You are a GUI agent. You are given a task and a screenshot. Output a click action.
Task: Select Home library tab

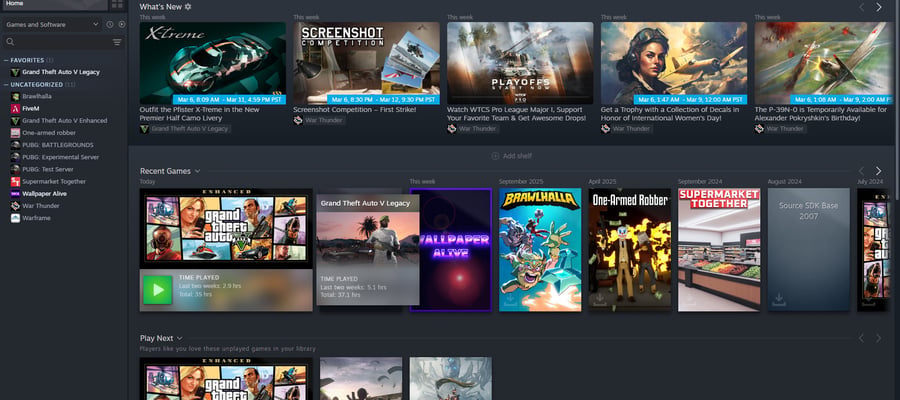[x=54, y=5]
